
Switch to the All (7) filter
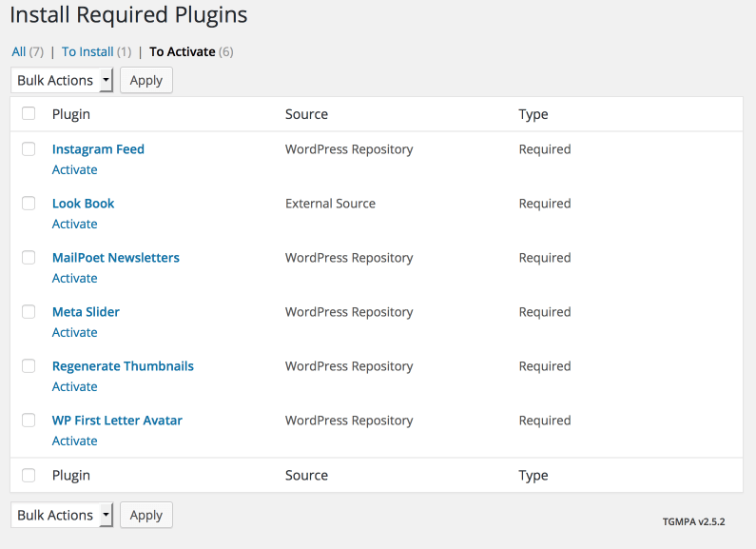pyautogui.click(x=28, y=51)
